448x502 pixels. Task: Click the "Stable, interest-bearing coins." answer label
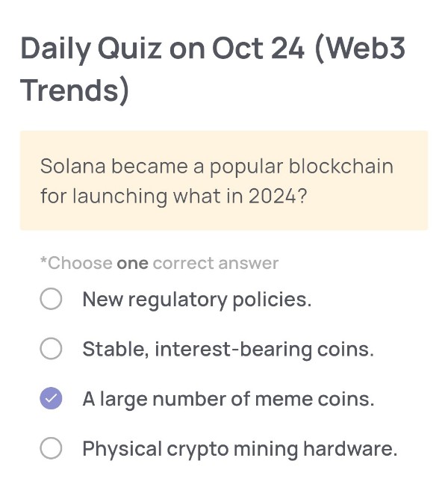pyautogui.click(x=228, y=349)
